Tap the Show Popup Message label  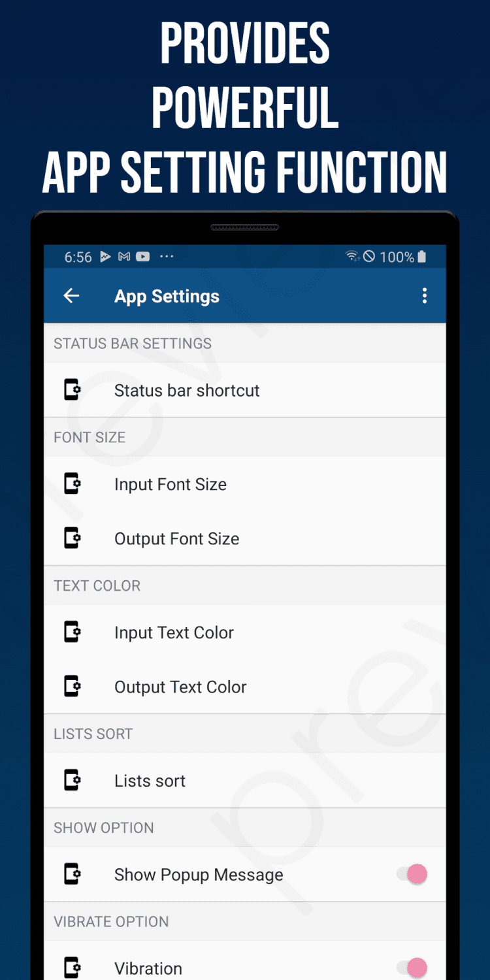(199, 875)
